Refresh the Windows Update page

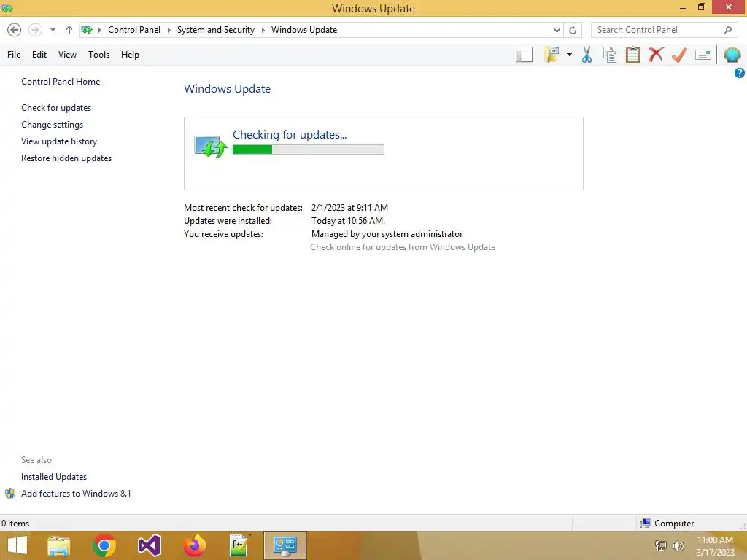573,30
